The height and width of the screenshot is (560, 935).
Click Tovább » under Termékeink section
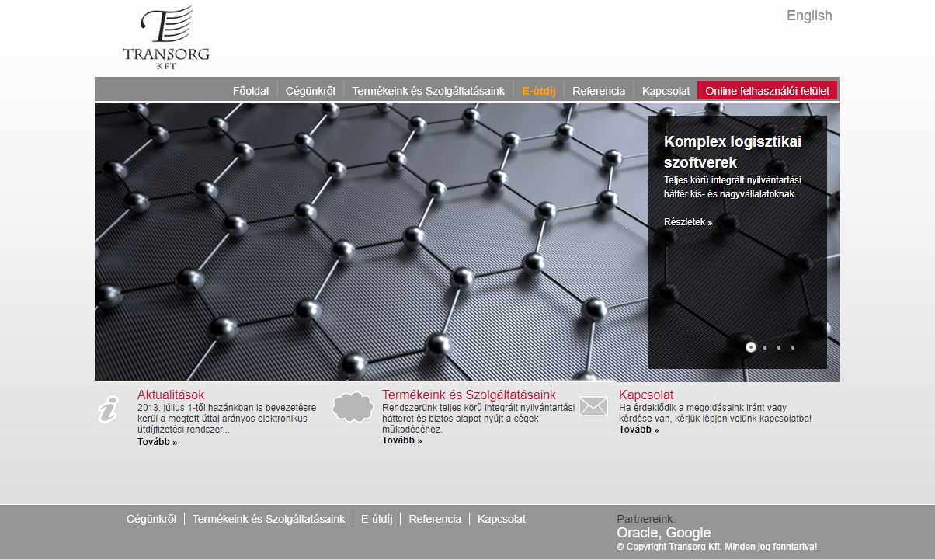pos(402,440)
